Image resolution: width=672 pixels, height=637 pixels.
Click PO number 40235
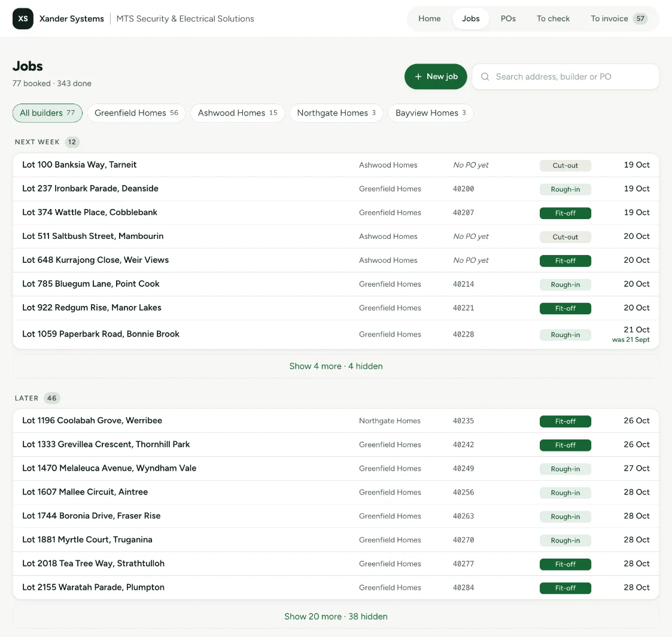pos(463,421)
